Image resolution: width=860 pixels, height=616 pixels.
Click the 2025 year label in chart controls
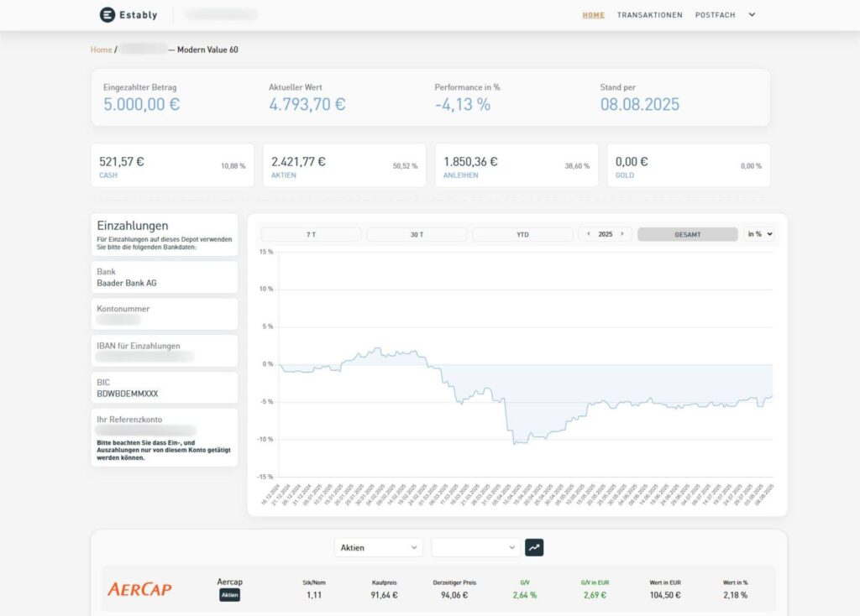[x=605, y=234]
